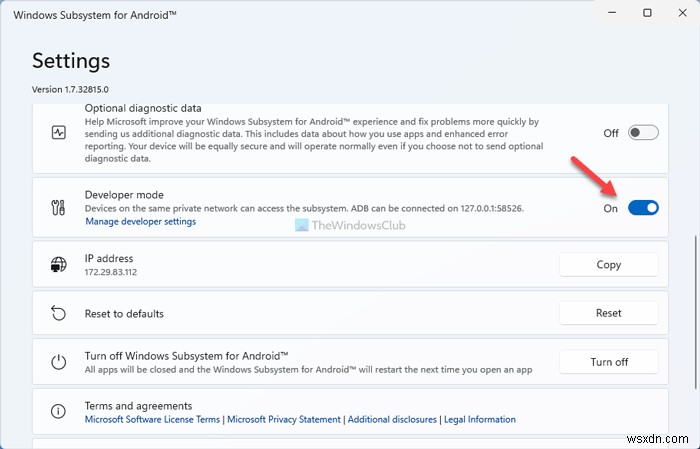Viewport: 700px width, 449px height.
Task: Open Microsoft Software License Terms
Action: tap(152, 420)
